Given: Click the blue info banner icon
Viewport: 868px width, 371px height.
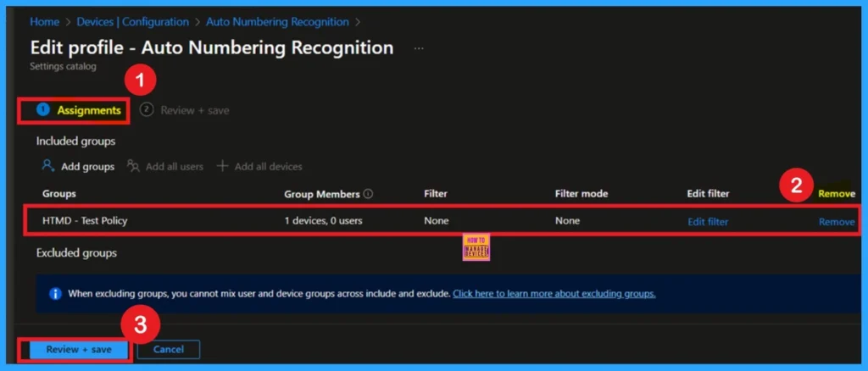Looking at the screenshot, I should pyautogui.click(x=55, y=294).
